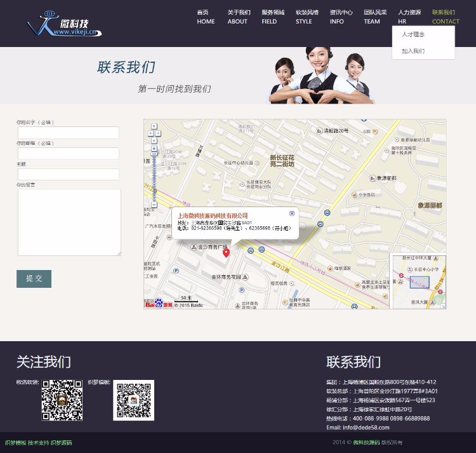Image resolution: width=476 pixels, height=453 pixels.
Task: Open the 软装风格 STYLE menu
Action: click(x=307, y=17)
